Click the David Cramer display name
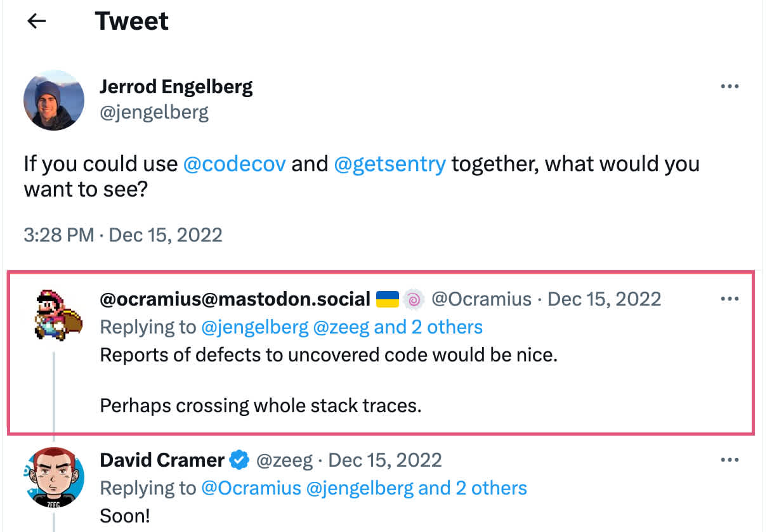Screen dimensions: 779x532 coord(162,460)
